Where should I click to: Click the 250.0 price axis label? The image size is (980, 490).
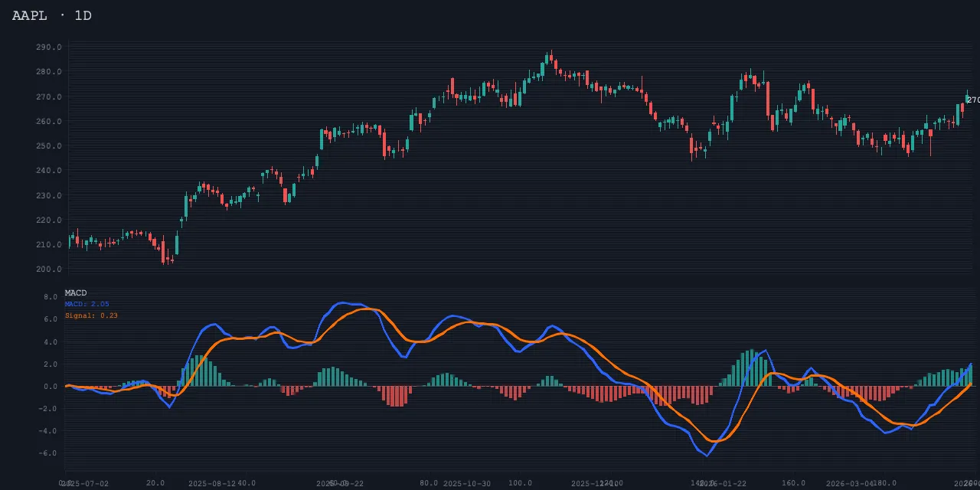48,146
